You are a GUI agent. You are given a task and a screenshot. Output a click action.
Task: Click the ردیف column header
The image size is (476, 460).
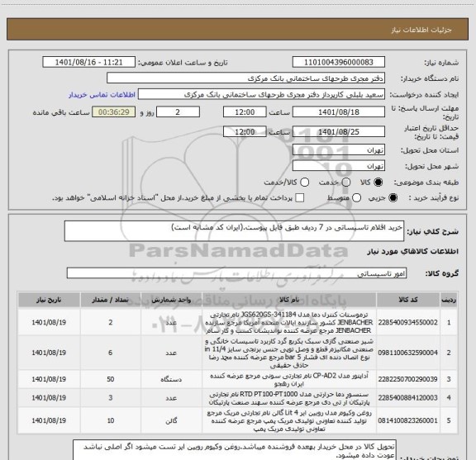pyautogui.click(x=449, y=300)
